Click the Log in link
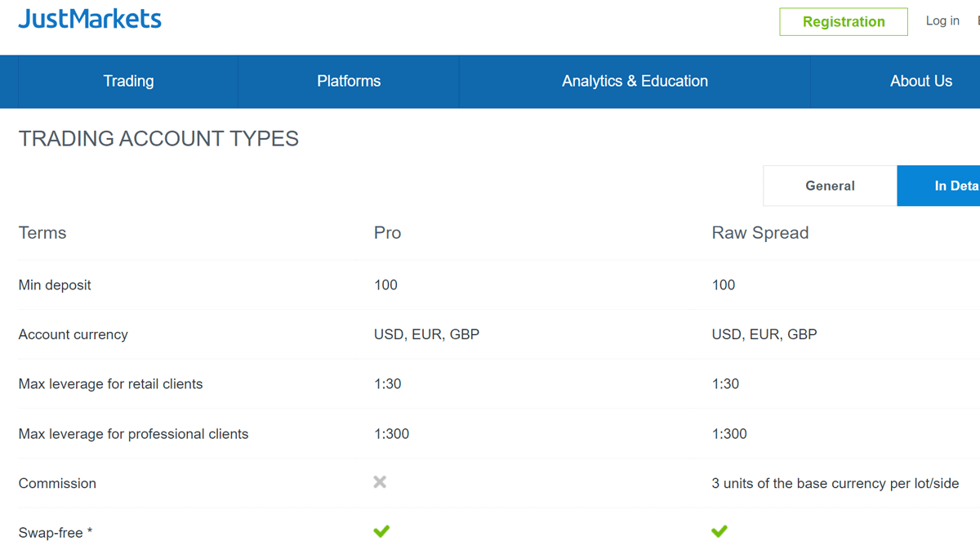Screen dimensions: 980x546 pyautogui.click(x=942, y=21)
